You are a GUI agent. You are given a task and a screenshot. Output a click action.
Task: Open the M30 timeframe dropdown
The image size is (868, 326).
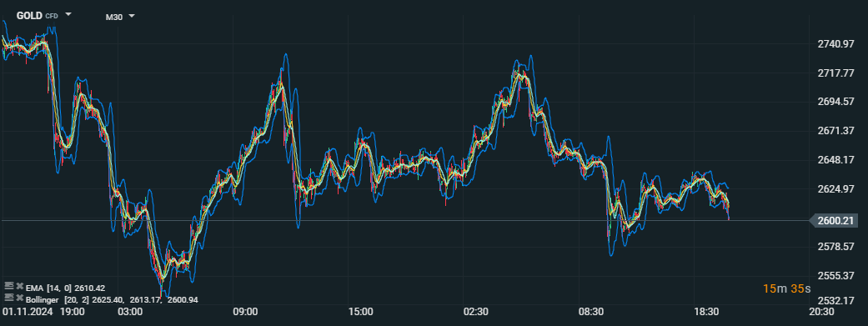[x=132, y=16]
